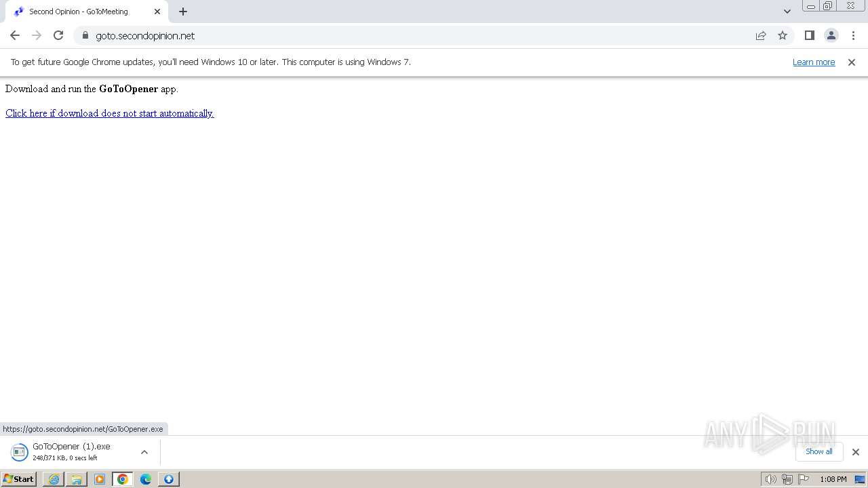Open Windows Media Player from taskbar
Screen dimensions: 868x488
pos(100,479)
